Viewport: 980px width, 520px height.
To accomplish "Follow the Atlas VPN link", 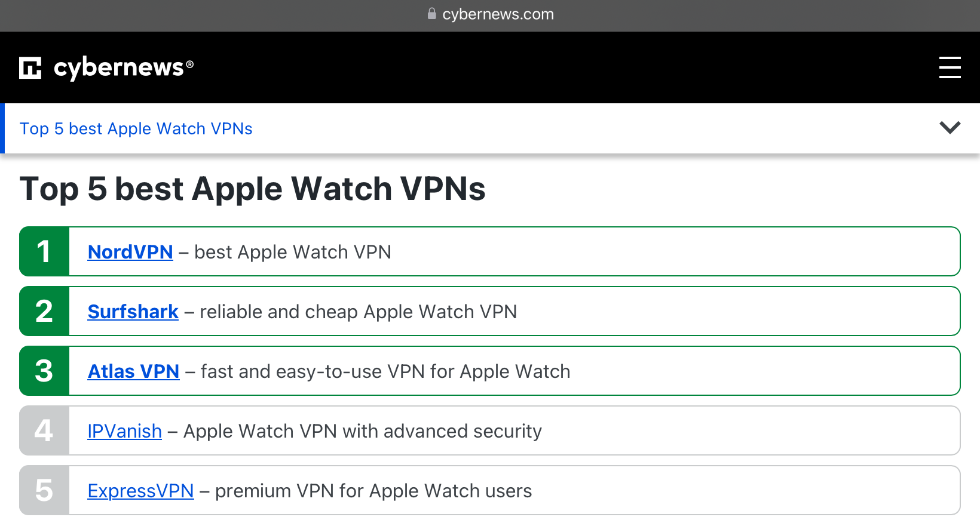I will 133,371.
